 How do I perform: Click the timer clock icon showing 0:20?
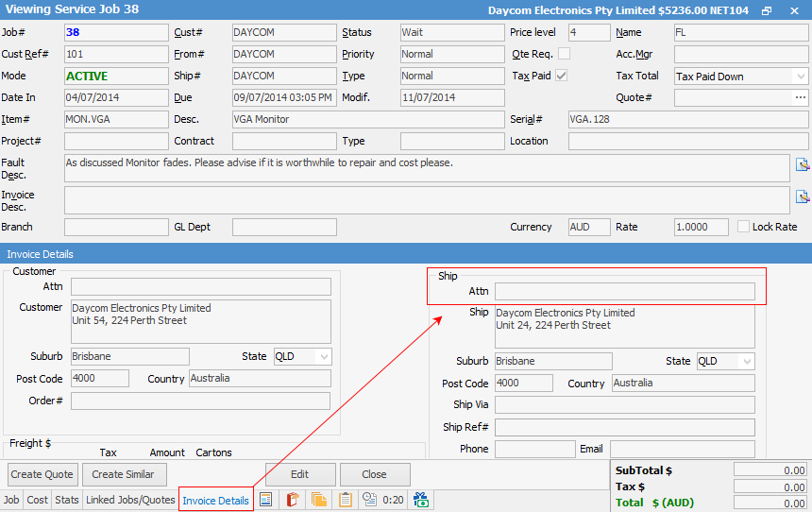[x=370, y=500]
